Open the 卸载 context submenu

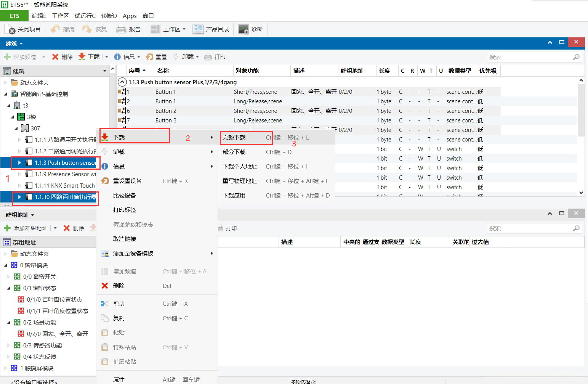pyautogui.click(x=157, y=152)
